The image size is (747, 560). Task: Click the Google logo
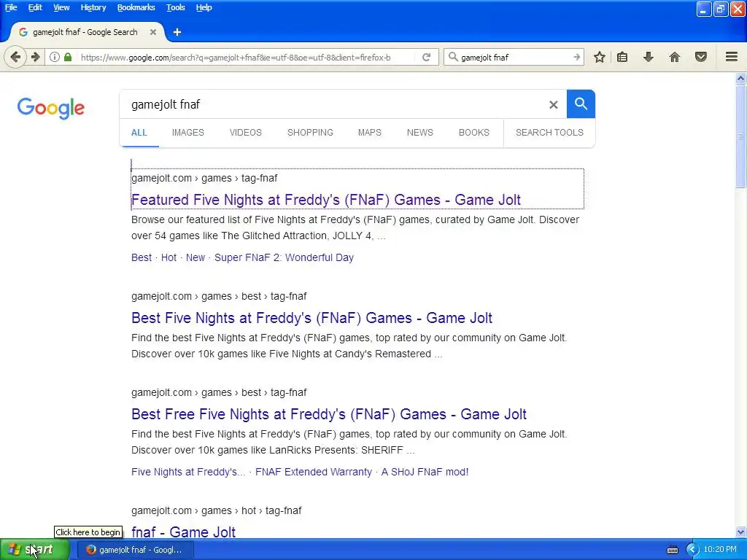click(51, 108)
